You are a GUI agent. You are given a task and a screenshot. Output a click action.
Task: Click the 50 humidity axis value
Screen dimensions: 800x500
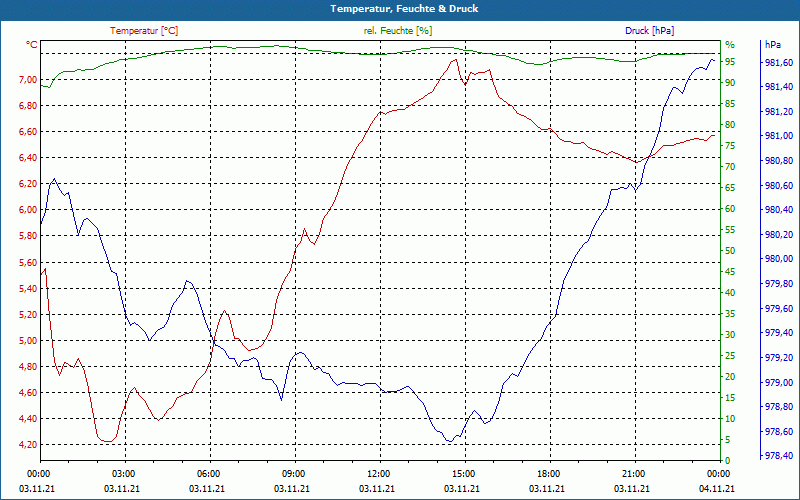point(730,251)
